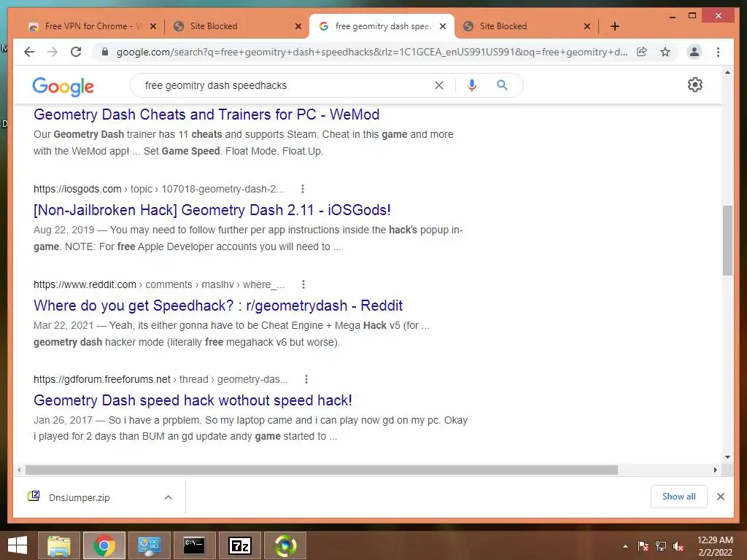Go back using browser back arrow
Image resolution: width=747 pixels, height=560 pixels.
click(29, 52)
